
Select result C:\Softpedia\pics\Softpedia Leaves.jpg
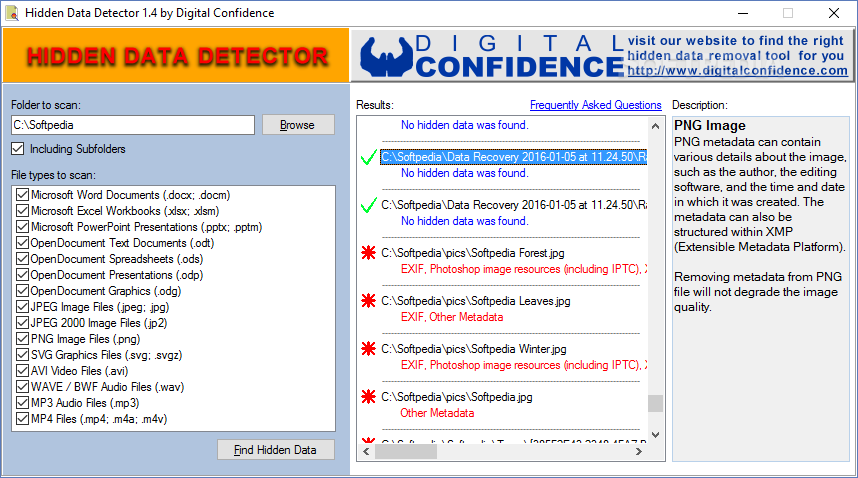(x=476, y=301)
